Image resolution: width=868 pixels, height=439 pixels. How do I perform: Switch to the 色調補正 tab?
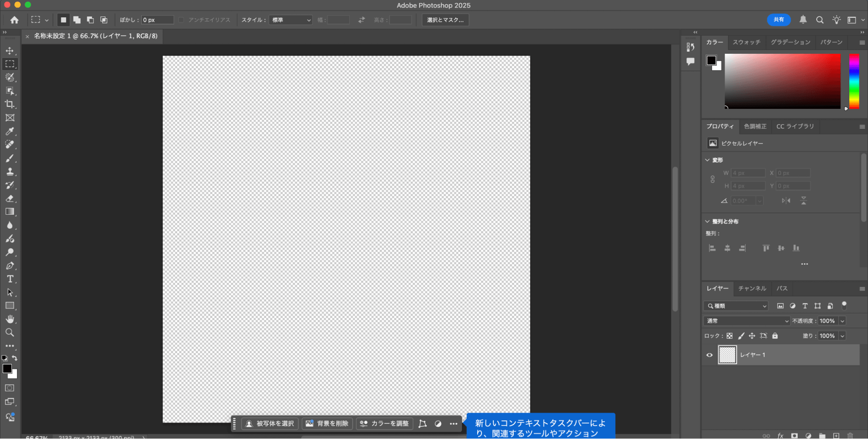click(755, 126)
